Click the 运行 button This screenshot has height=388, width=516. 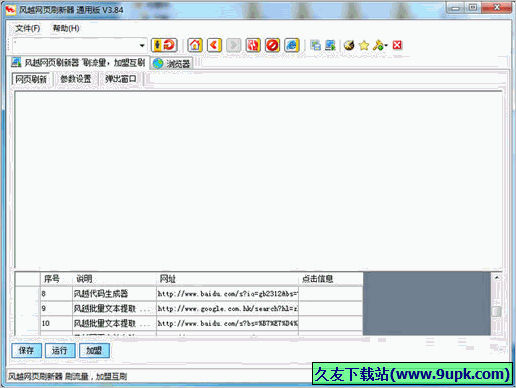click(60, 350)
